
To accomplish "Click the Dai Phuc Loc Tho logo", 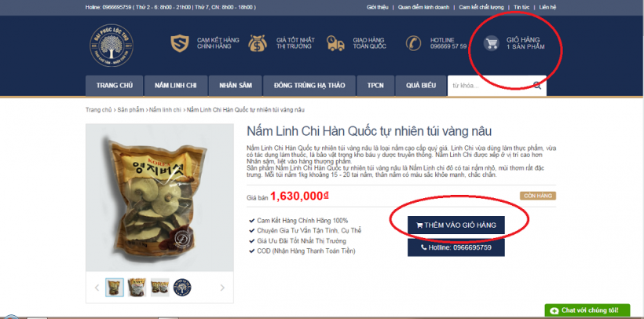I will pos(112,46).
